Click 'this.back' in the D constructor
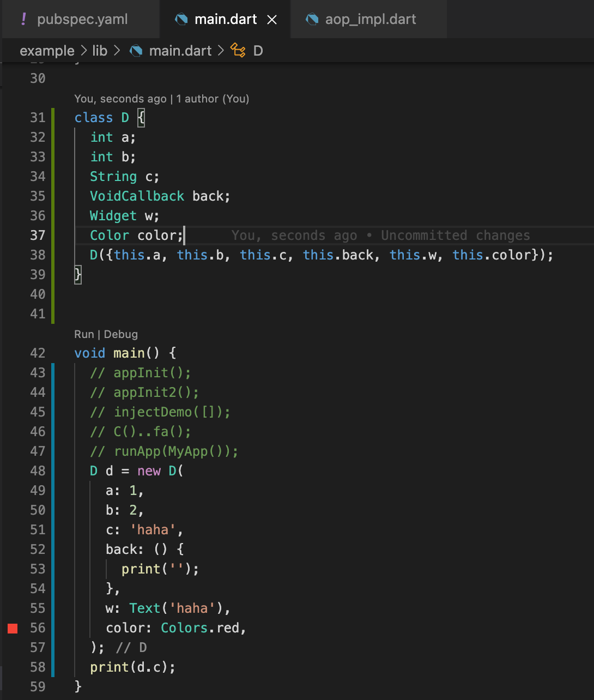 click(x=338, y=255)
